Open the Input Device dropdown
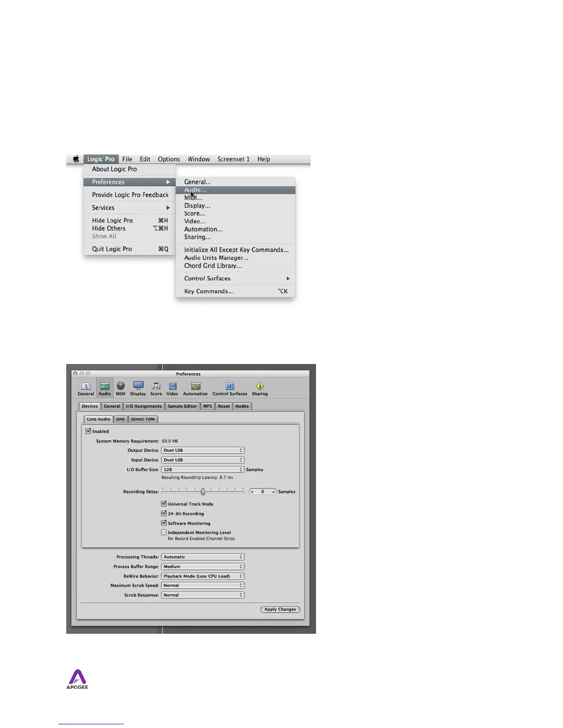Screen dimensions: 563x728 click(203, 460)
